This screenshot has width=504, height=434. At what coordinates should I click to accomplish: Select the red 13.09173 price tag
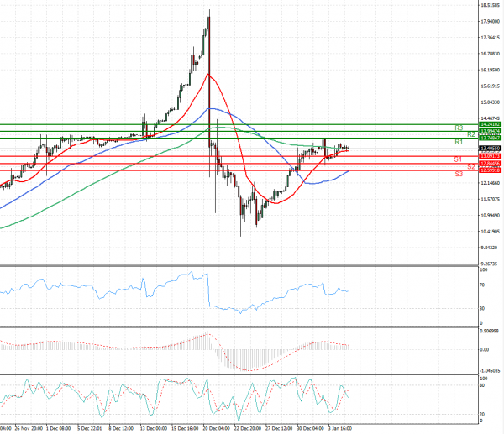491,156
